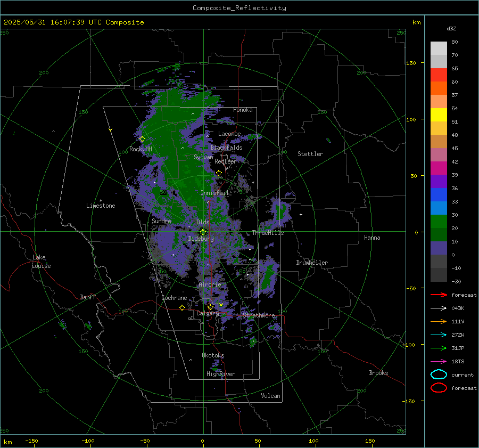479x448 pixels.
Task: Click the Strathmore label
Action: (x=259, y=315)
